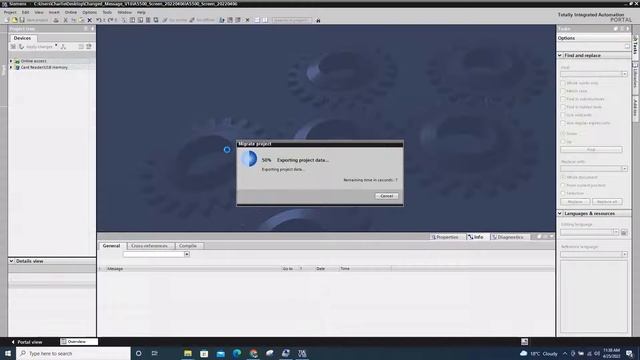Open Microsoft Edge from taskbar
The width and height of the screenshot is (640, 360).
237,353
